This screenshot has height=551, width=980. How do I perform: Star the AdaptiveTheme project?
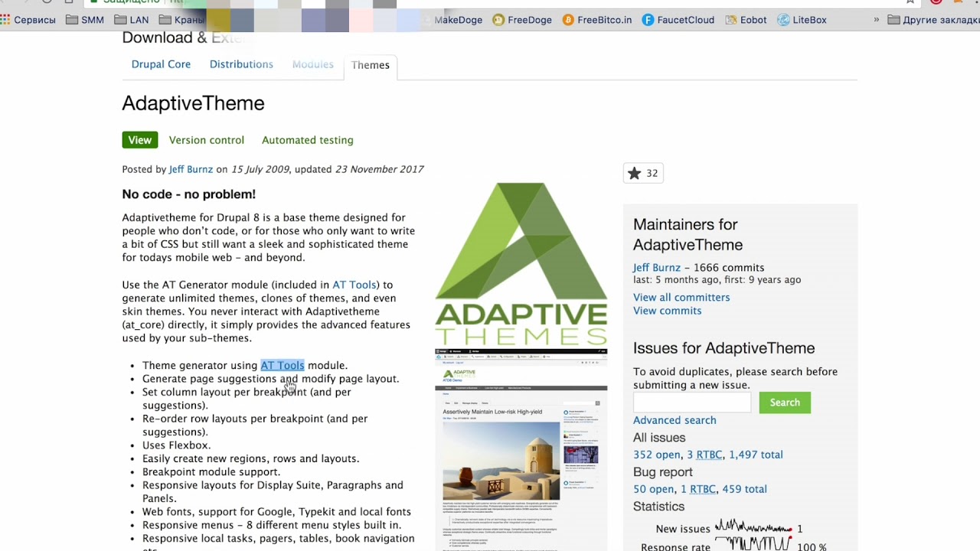643,174
